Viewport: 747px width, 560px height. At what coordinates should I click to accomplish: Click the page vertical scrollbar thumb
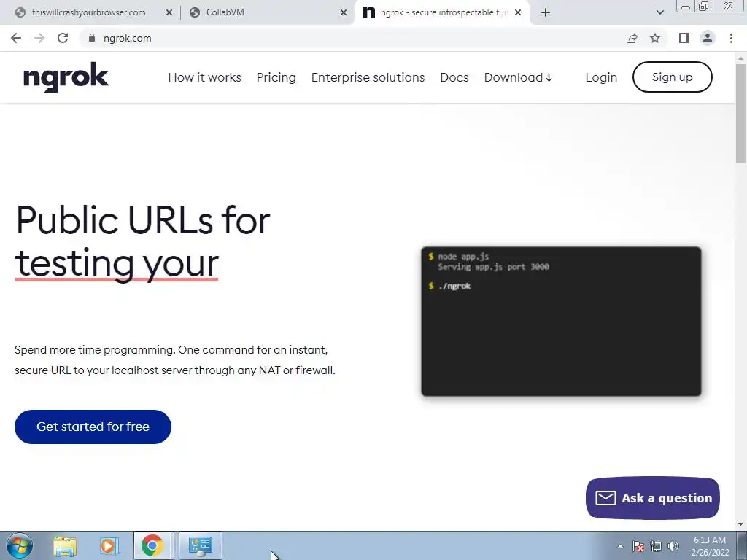[x=741, y=113]
